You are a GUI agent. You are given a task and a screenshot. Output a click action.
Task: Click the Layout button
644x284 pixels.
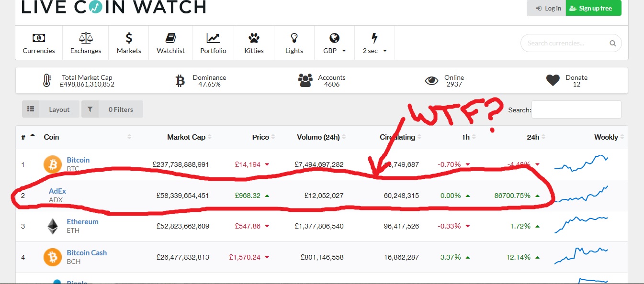coord(50,109)
